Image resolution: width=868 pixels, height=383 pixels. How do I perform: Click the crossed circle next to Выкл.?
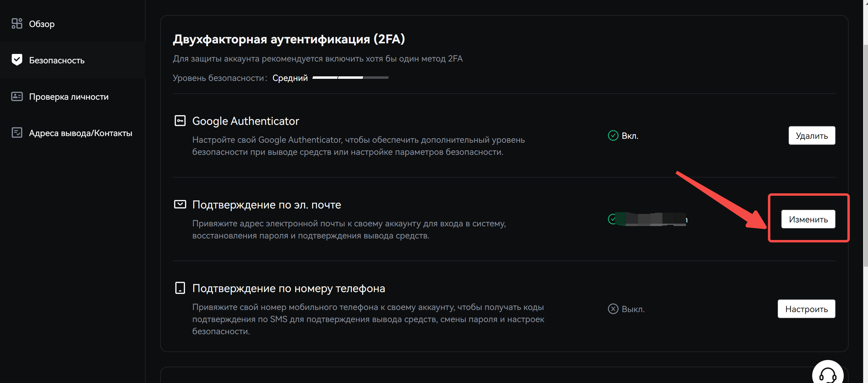(x=613, y=309)
